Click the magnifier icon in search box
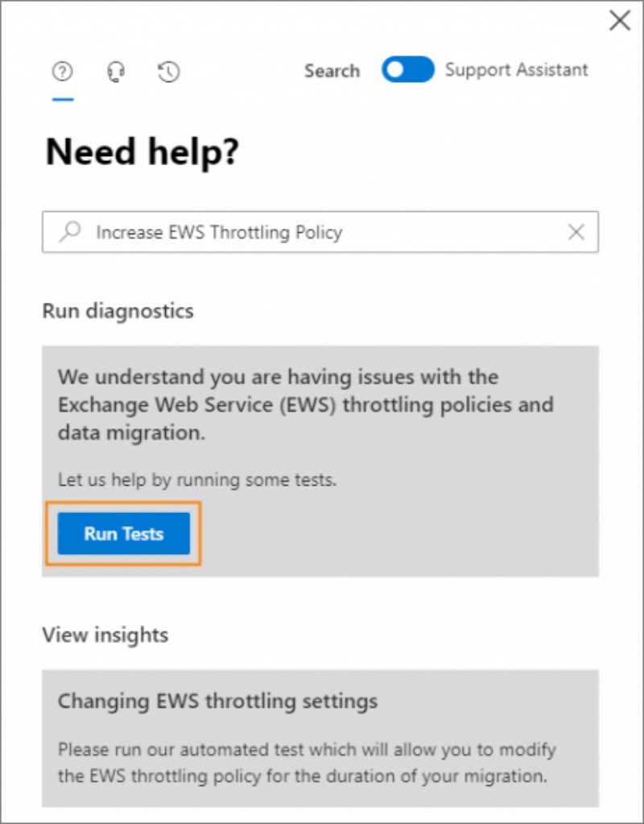 coord(71,232)
